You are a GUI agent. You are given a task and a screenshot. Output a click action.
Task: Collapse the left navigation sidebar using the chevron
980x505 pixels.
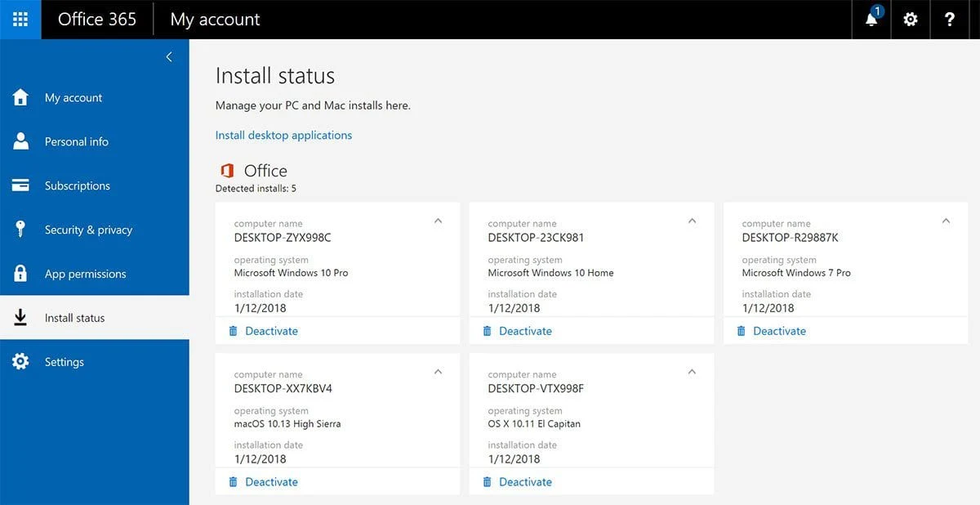click(x=169, y=56)
